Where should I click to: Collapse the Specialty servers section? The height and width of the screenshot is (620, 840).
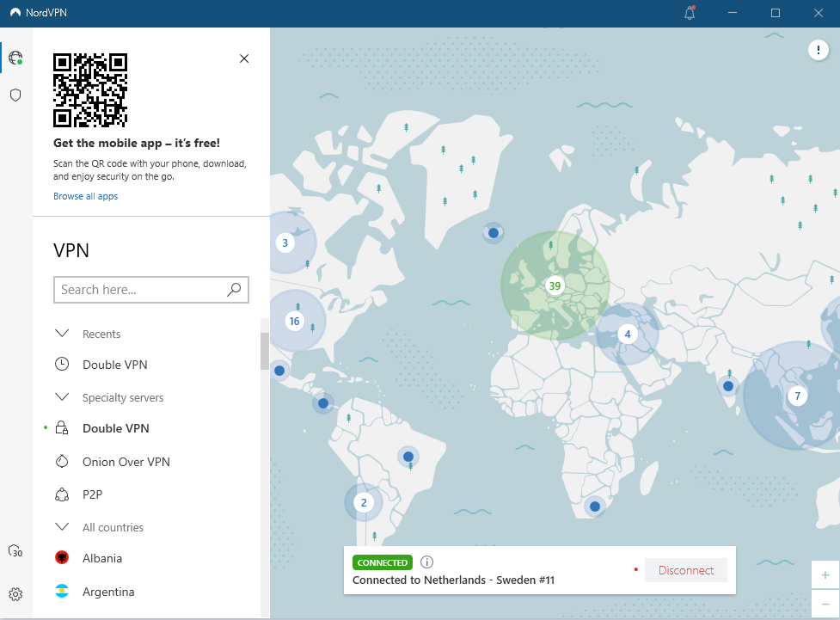[61, 396]
